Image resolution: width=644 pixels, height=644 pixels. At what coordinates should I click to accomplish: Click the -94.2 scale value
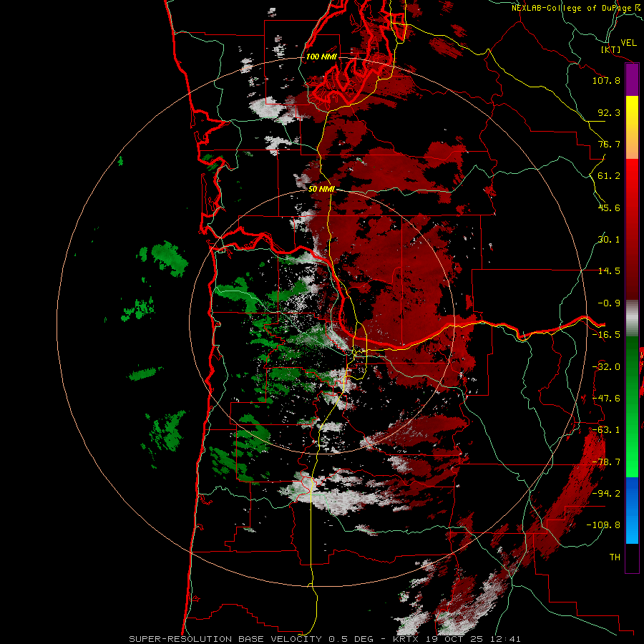(x=606, y=494)
